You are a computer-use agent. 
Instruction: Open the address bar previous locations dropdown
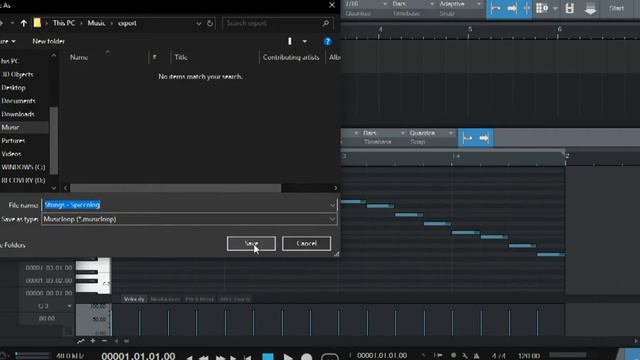click(x=198, y=23)
